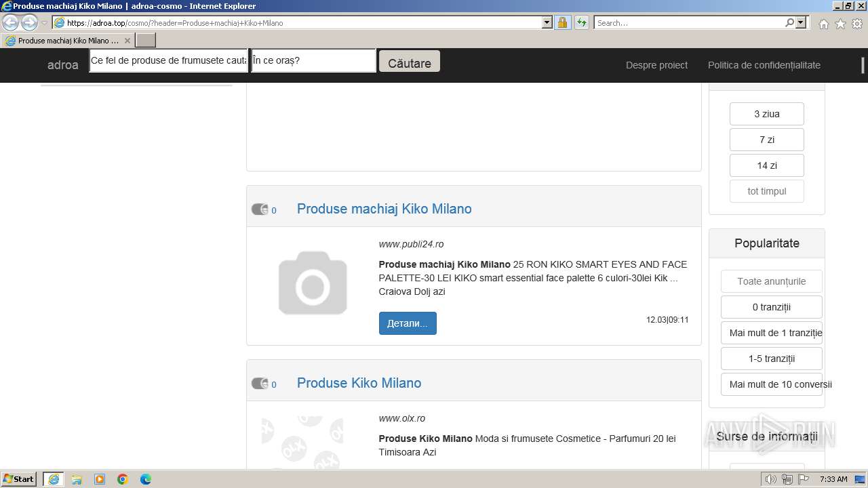
Task: Close the Produse machiaj Kiko Milano tab
Action: pos(127,41)
